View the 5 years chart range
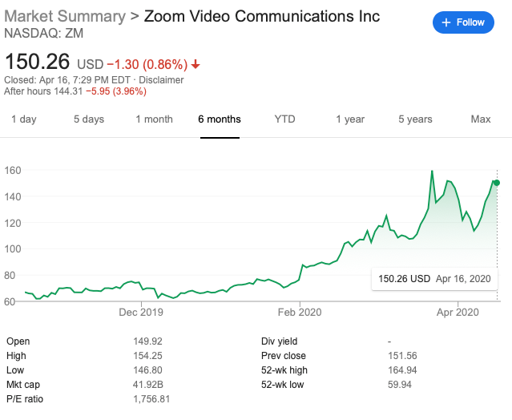Viewport: 512px width, 420px height. coord(415,119)
